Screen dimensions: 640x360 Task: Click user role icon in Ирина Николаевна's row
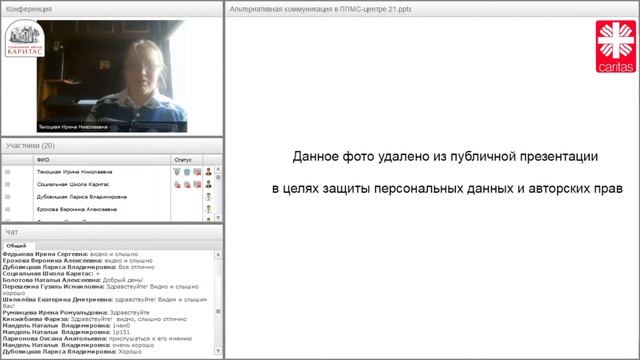point(209,172)
